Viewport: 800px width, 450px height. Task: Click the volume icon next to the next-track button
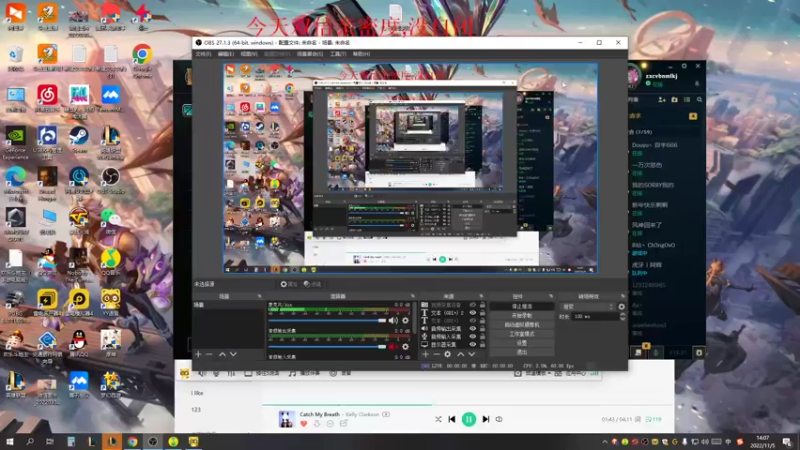pos(499,419)
